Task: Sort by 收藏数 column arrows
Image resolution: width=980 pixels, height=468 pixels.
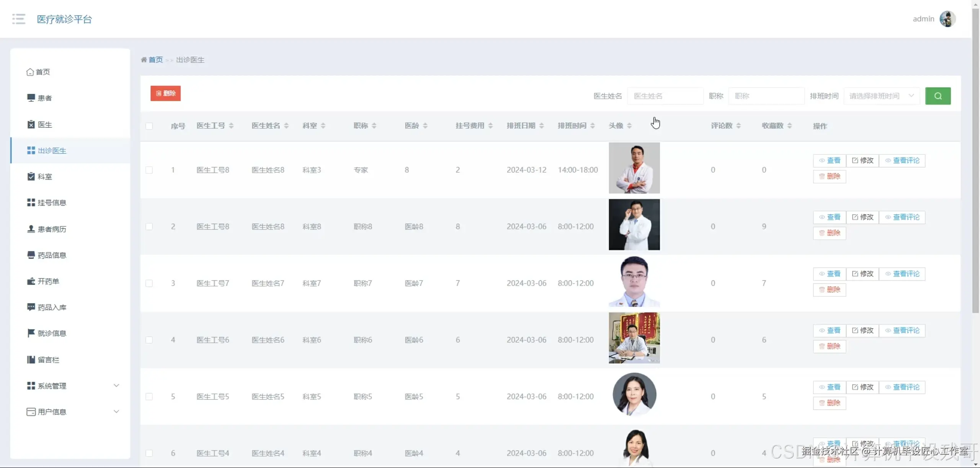Action: pos(789,126)
